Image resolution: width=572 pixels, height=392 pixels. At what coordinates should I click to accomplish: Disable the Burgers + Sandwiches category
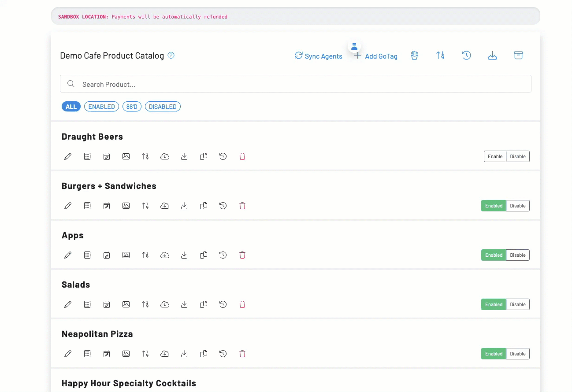518,206
